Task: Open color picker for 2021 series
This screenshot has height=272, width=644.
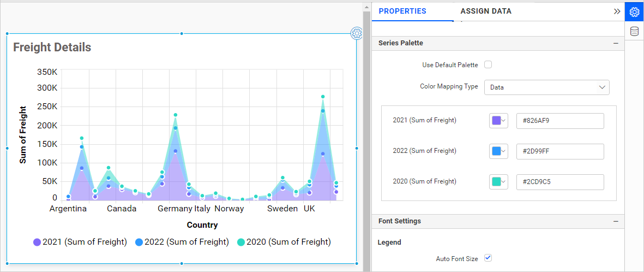Action: point(499,121)
